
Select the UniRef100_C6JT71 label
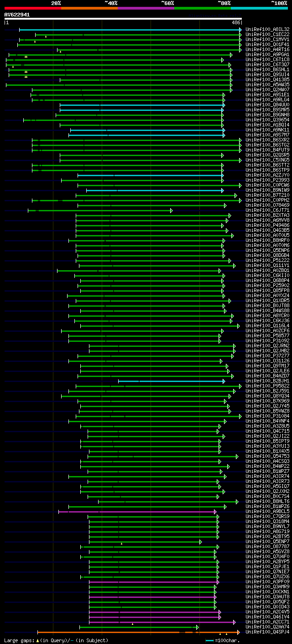click(x=267, y=210)
